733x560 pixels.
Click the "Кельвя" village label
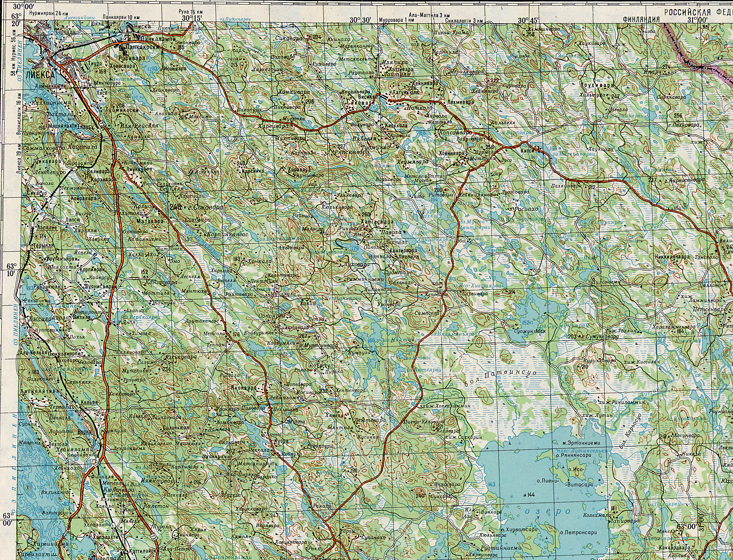coord(89,403)
